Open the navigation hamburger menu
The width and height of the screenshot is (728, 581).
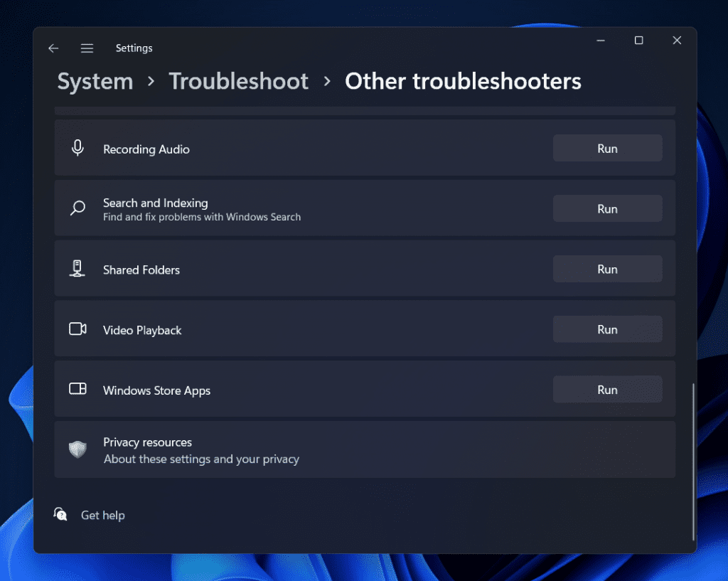point(87,48)
